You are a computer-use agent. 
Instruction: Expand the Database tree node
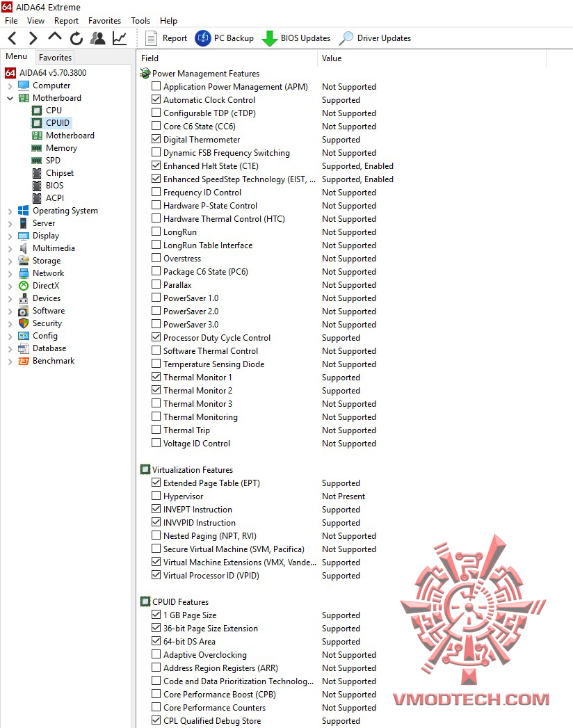coord(10,349)
